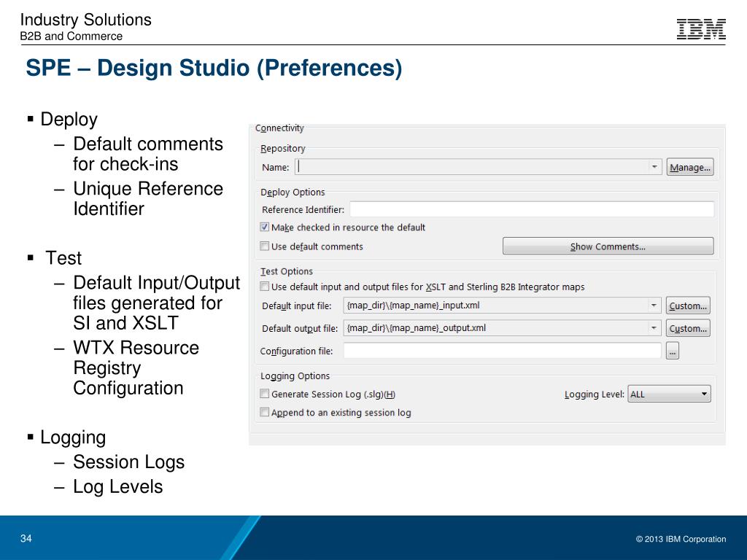Enable Use default comments checkbox
The image size is (747, 560).
tap(264, 246)
